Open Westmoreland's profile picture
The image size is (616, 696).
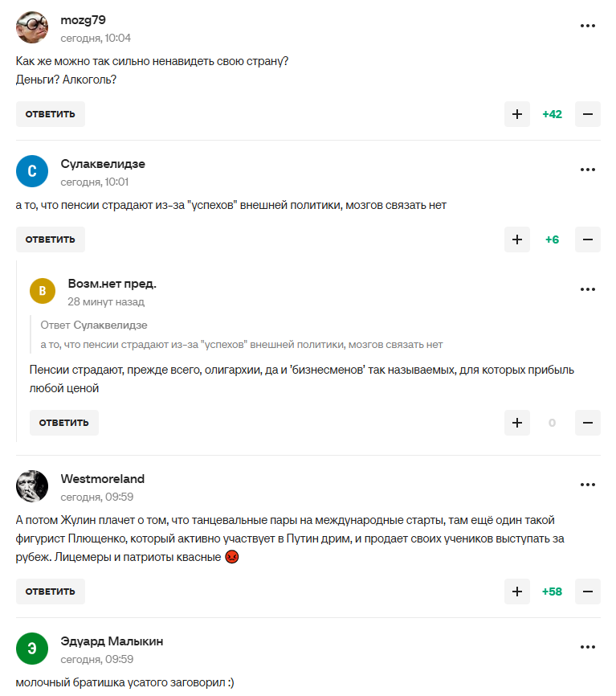pyautogui.click(x=32, y=486)
